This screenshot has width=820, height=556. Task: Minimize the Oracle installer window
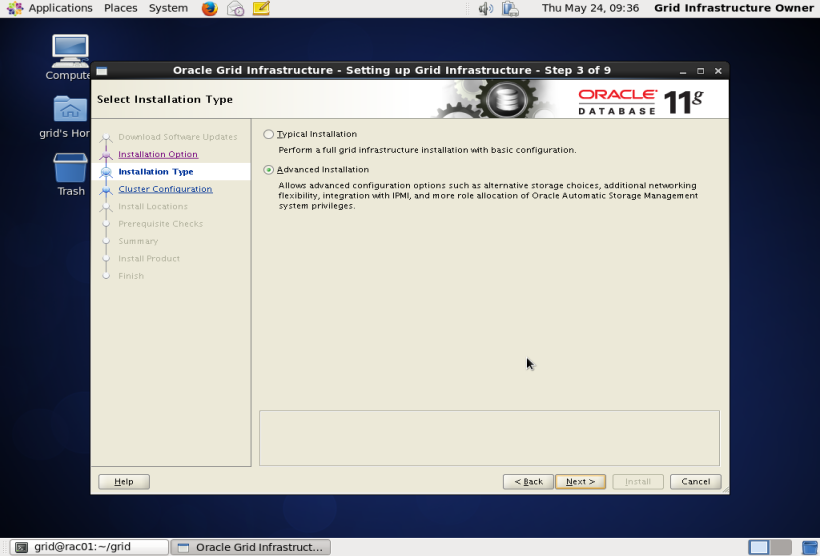tap(683, 71)
